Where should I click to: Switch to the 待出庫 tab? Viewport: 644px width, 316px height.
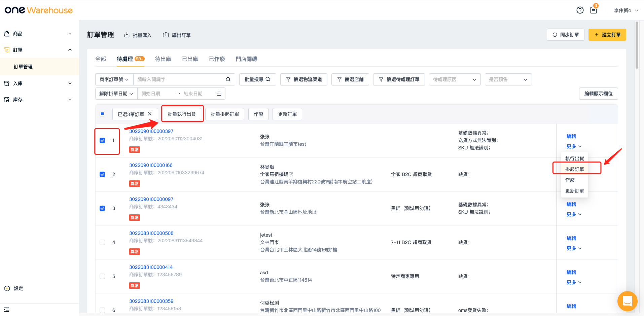click(163, 59)
